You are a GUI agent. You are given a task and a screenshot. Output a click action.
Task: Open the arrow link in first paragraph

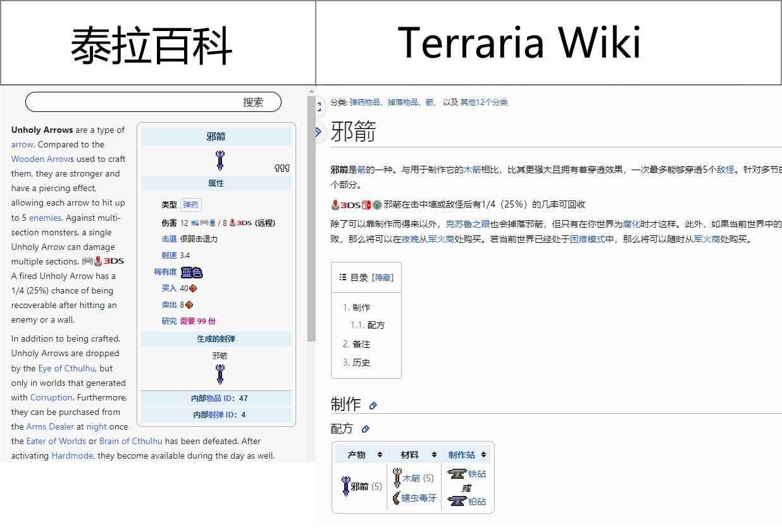(x=22, y=144)
